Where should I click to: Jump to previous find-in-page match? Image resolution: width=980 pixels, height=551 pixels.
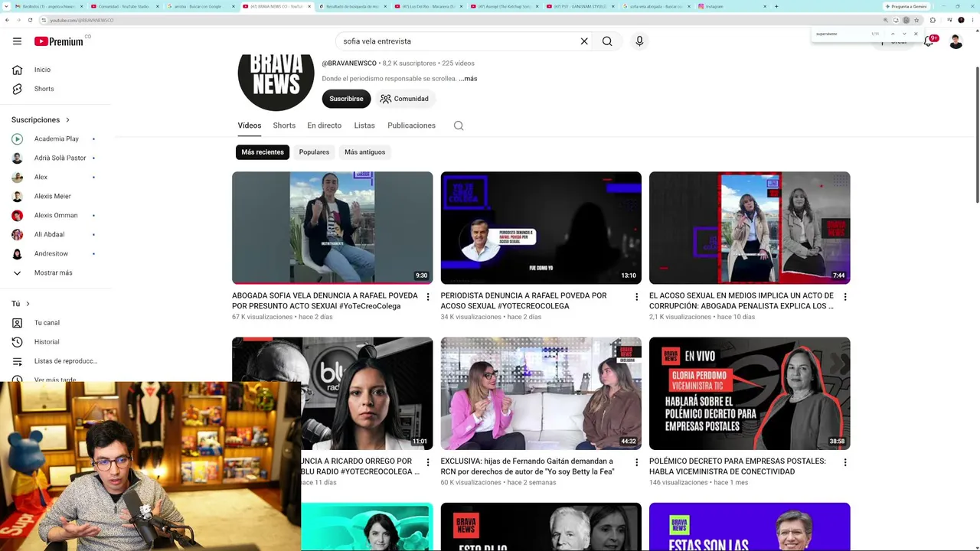(x=893, y=34)
